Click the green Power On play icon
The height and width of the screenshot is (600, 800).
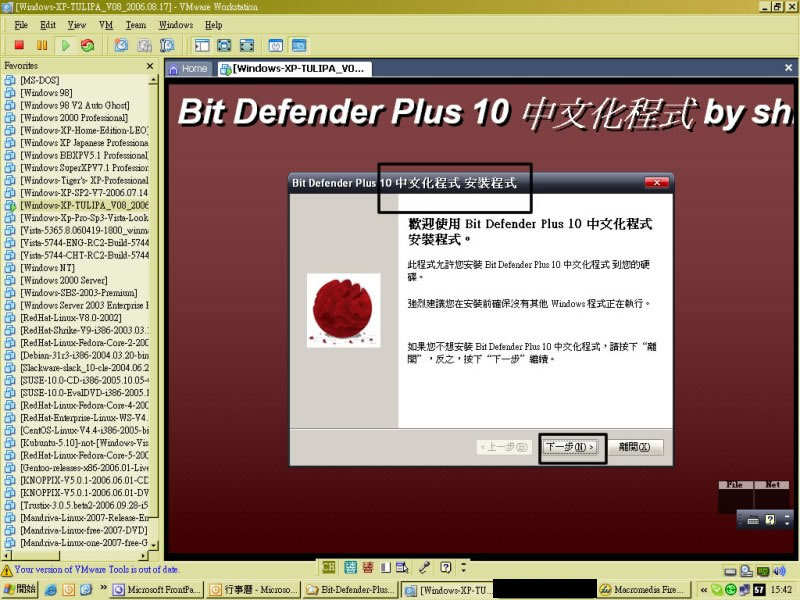tap(65, 45)
